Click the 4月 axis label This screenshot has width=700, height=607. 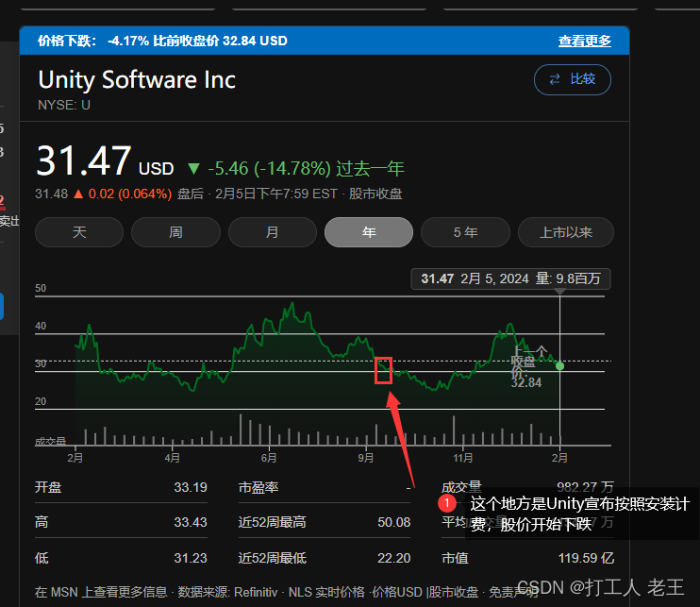[173, 458]
